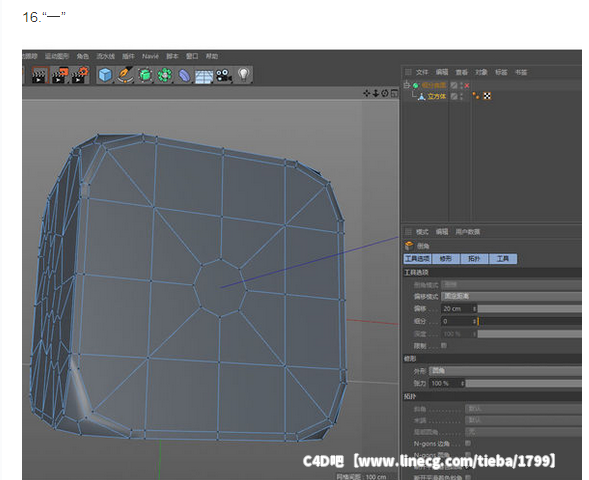Click Render to Picture Viewer icon

click(60, 75)
